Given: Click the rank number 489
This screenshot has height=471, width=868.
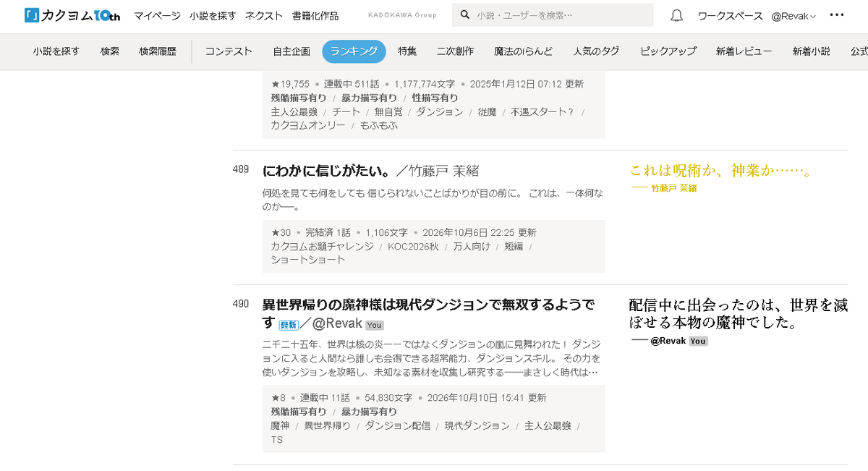Looking at the screenshot, I should click(x=241, y=169).
